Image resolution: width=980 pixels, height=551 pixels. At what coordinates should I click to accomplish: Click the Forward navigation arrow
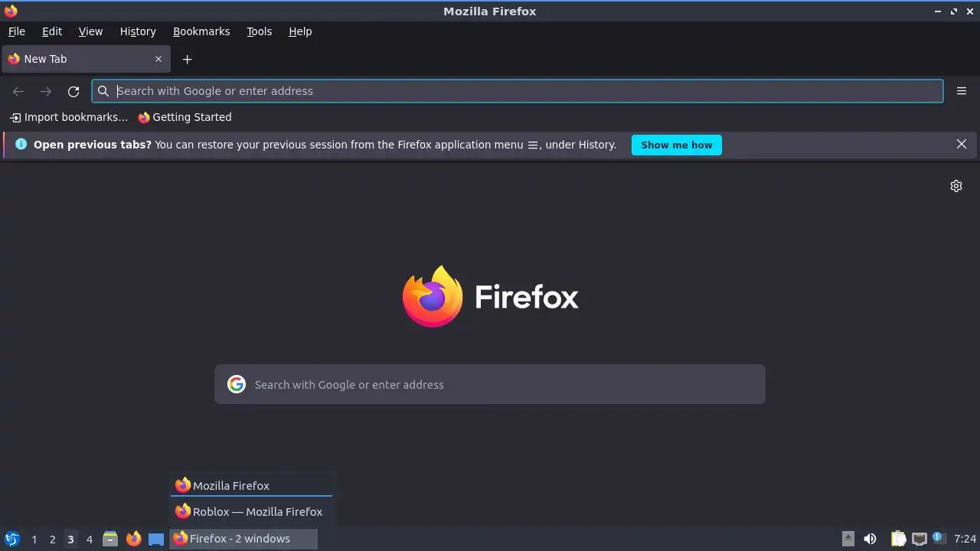[x=46, y=91]
